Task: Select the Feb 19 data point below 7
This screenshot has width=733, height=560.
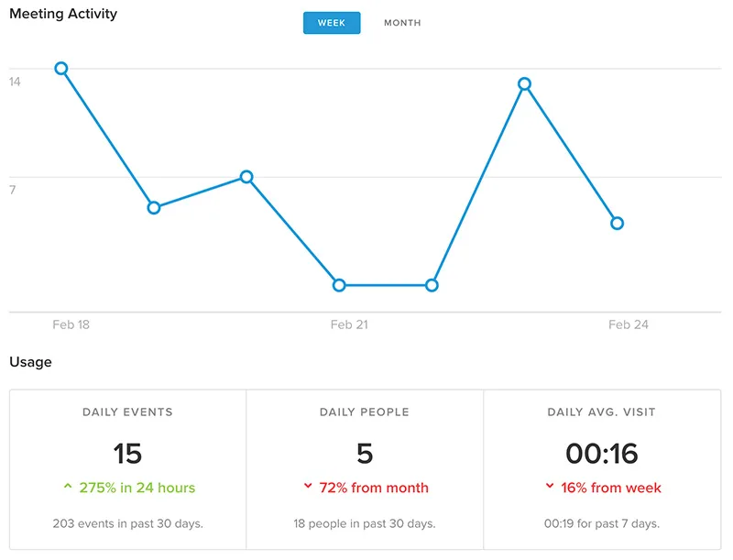Action: [x=154, y=207]
